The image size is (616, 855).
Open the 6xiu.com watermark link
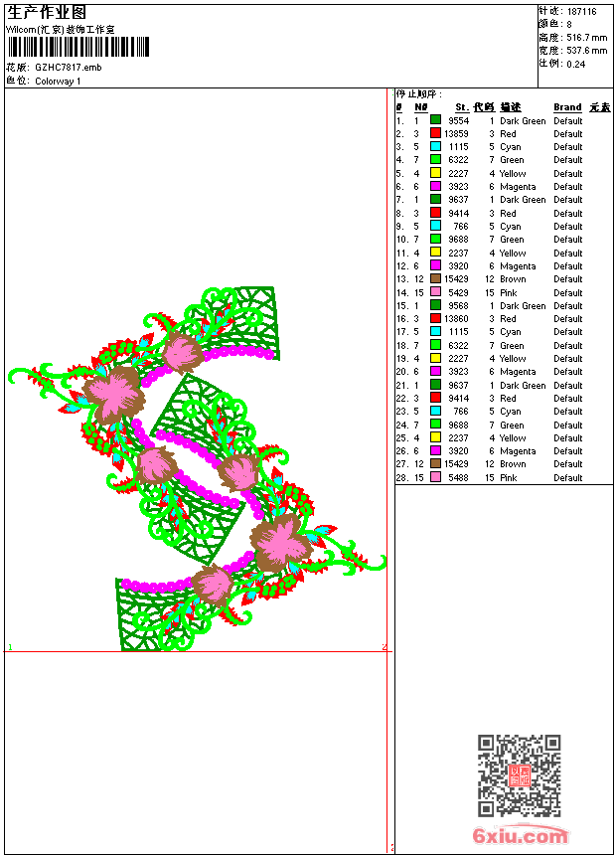521,835
